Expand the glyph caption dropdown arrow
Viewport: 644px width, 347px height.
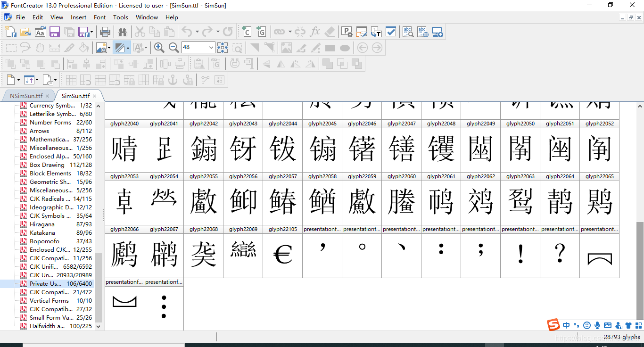pyautogui.click(x=55, y=80)
